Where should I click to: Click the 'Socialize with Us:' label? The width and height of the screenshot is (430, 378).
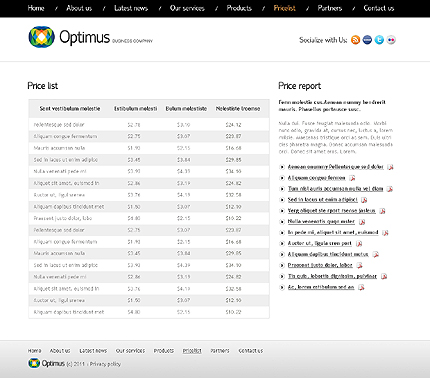tap(323, 40)
